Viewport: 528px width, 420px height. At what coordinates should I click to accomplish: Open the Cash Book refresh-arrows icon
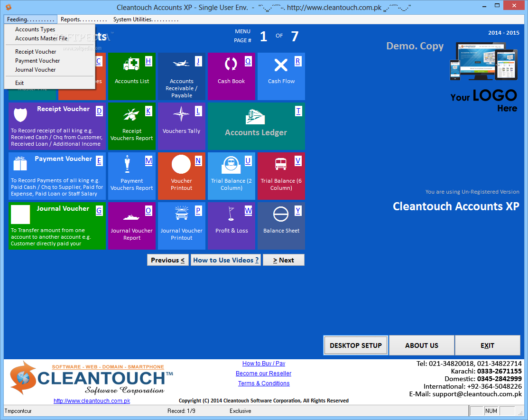tap(231, 64)
